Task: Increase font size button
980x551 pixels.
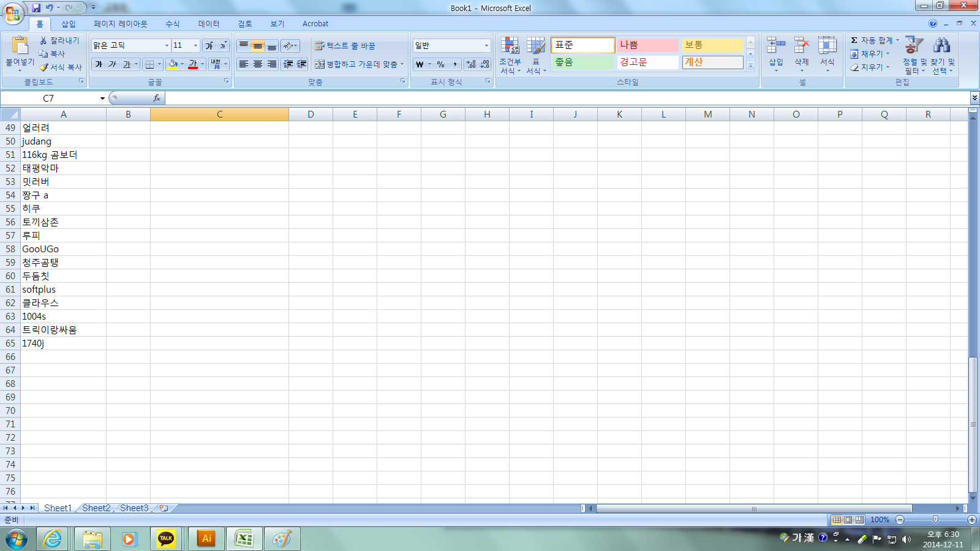Action: click(209, 45)
